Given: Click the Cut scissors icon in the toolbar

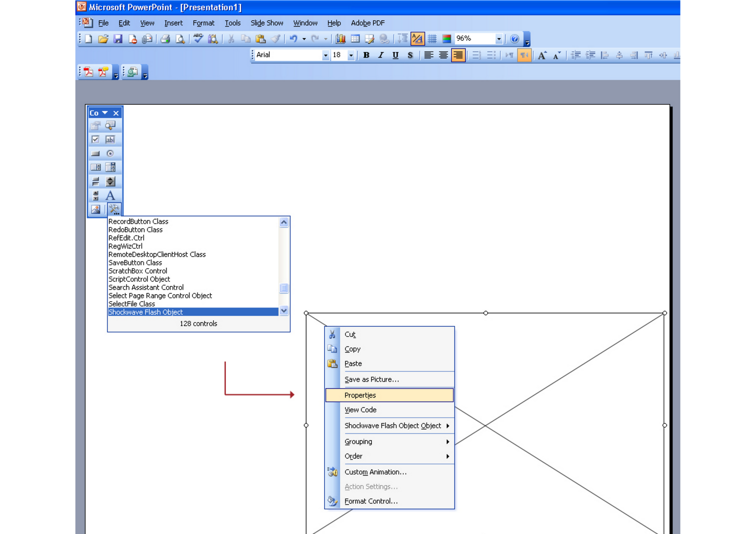Looking at the screenshot, I should coord(231,39).
